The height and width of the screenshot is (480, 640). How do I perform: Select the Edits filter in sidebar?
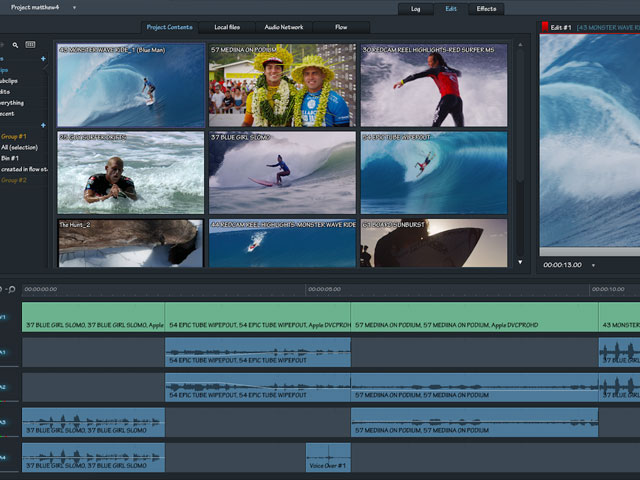(5, 92)
